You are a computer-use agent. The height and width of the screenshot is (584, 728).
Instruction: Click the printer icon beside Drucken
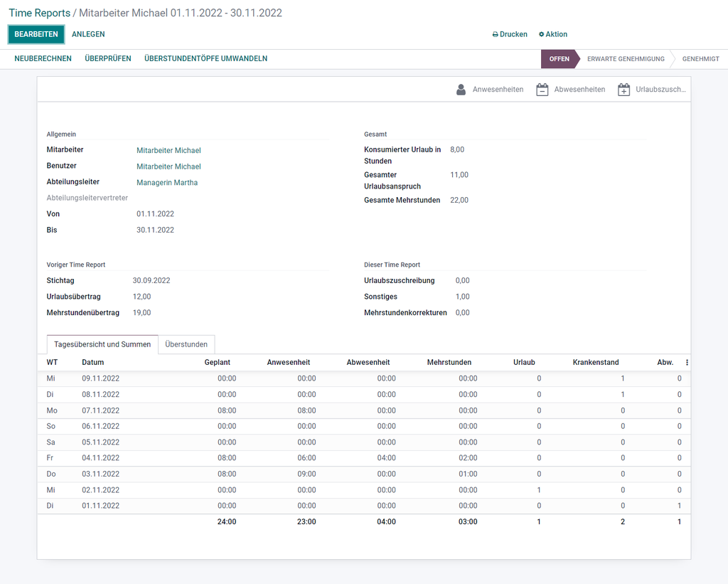(495, 34)
